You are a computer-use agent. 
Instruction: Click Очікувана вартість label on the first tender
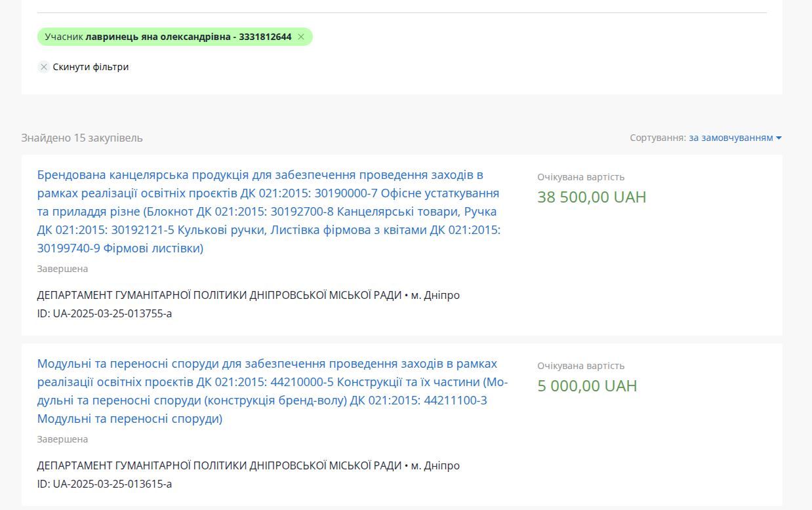click(x=580, y=177)
